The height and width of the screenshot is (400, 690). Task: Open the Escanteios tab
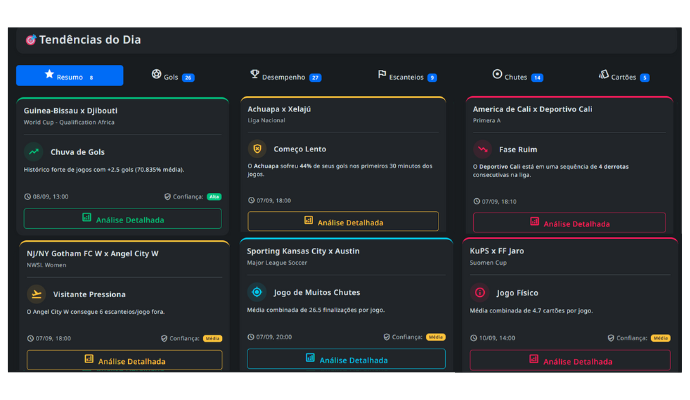(406, 76)
